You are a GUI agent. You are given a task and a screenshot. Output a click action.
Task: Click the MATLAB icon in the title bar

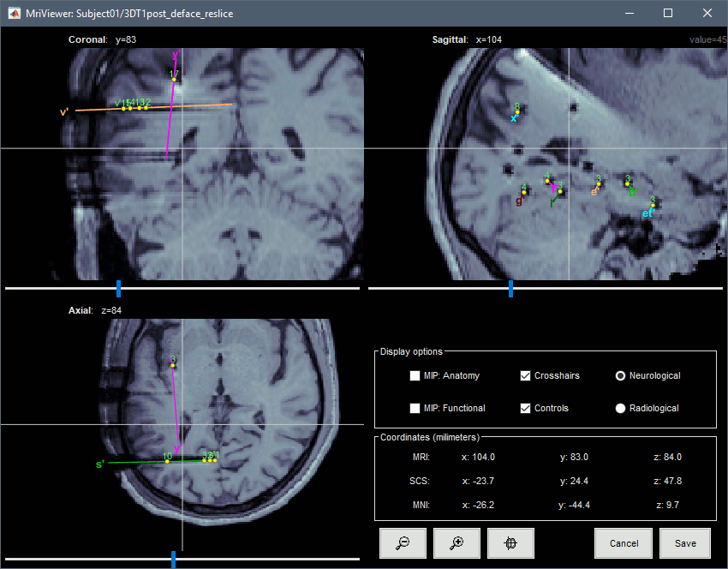12,14
